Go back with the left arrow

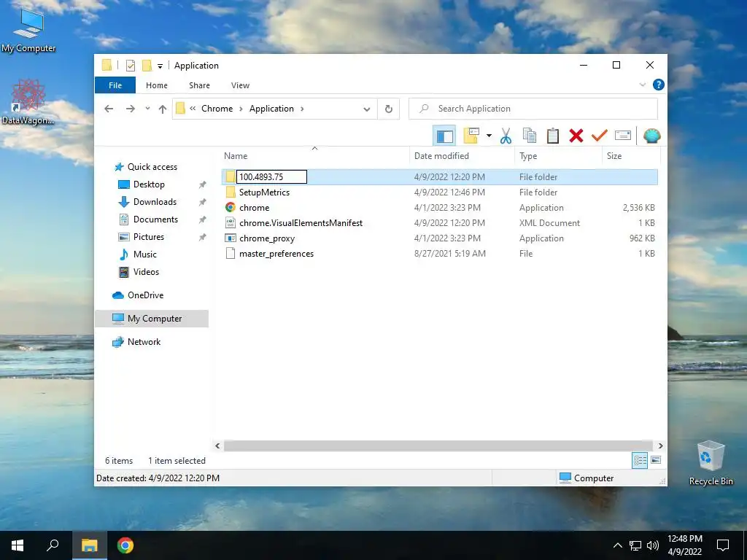(109, 109)
